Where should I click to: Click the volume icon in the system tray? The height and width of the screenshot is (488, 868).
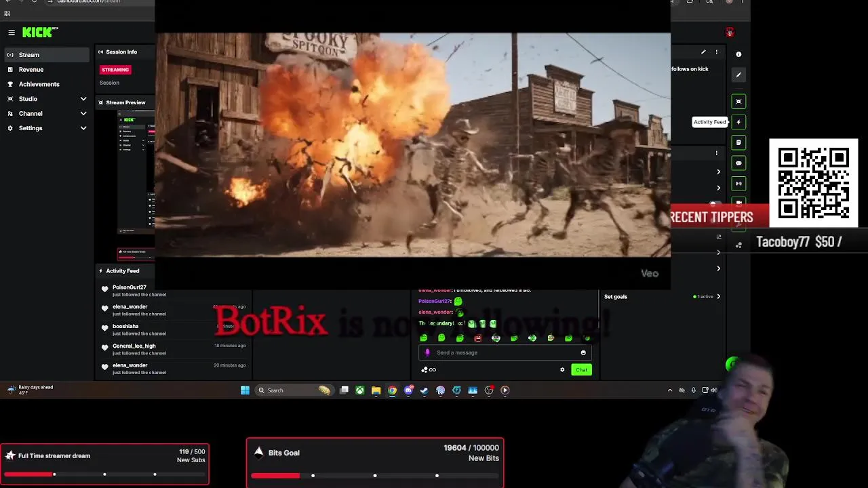(714, 390)
